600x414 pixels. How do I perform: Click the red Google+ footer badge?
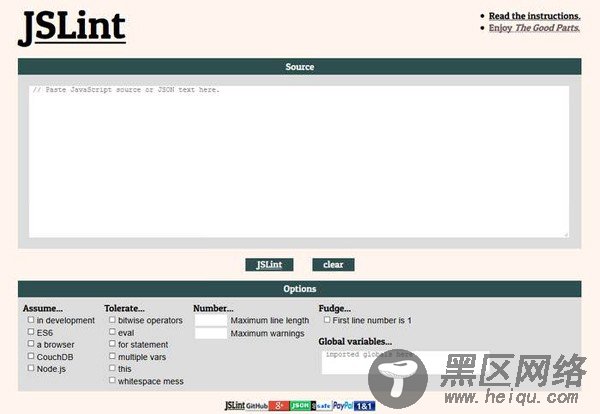[x=279, y=406]
